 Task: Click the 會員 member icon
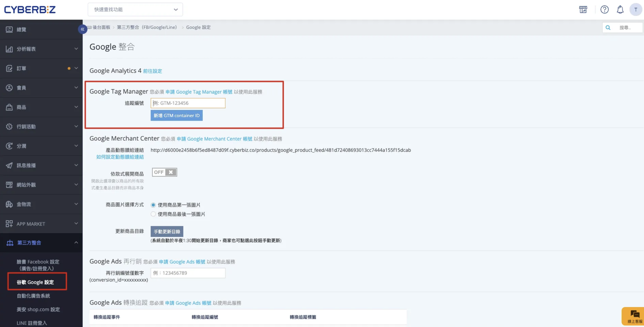tap(9, 88)
